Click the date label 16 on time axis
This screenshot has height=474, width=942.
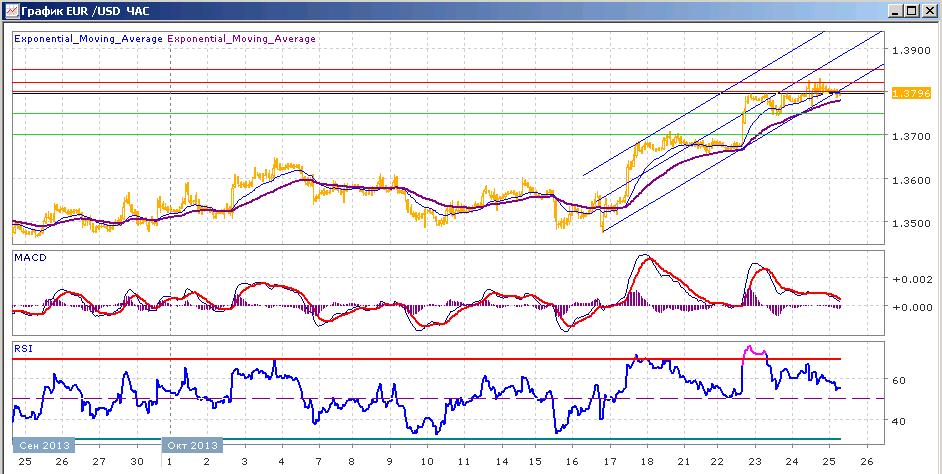point(573,462)
